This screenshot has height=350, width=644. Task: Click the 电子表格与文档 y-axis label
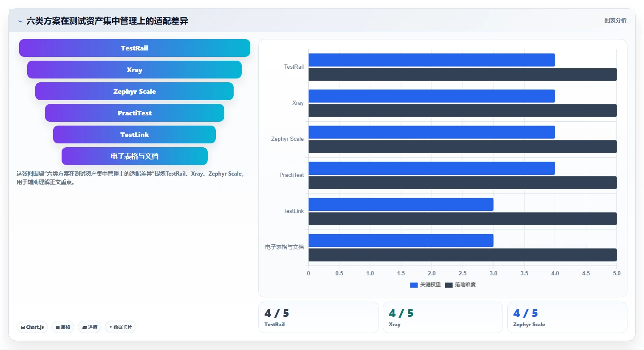[284, 247]
